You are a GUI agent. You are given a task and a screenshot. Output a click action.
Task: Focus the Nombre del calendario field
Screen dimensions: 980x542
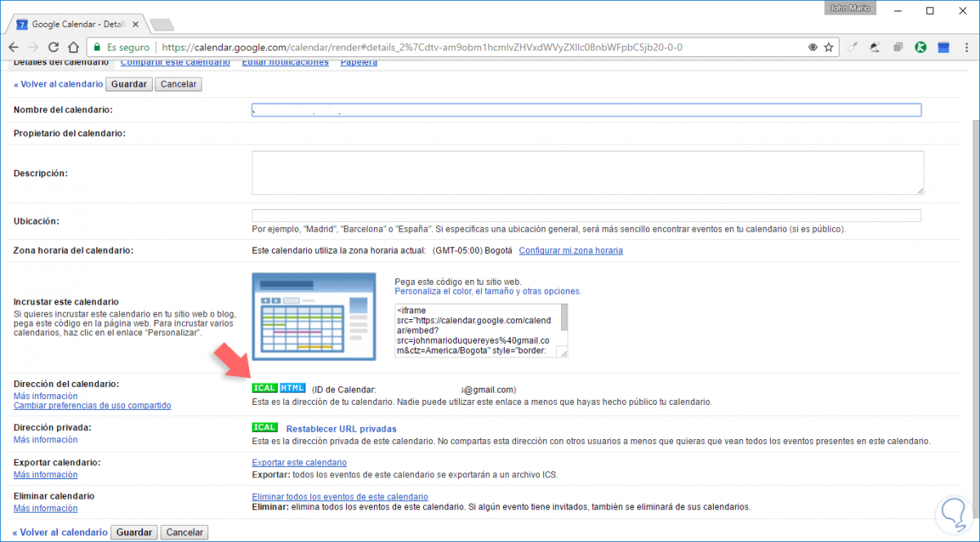coord(586,110)
